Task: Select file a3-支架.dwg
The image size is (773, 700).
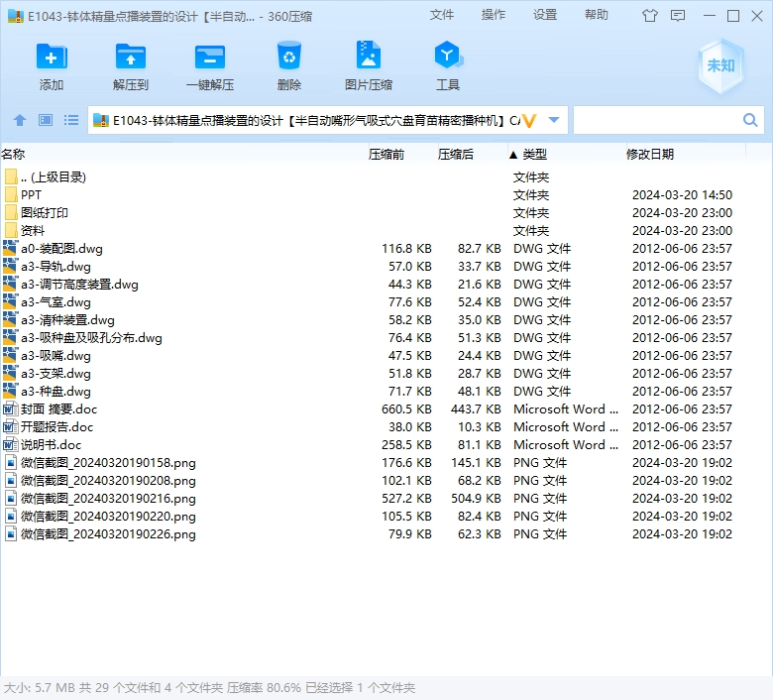Action: (55, 374)
